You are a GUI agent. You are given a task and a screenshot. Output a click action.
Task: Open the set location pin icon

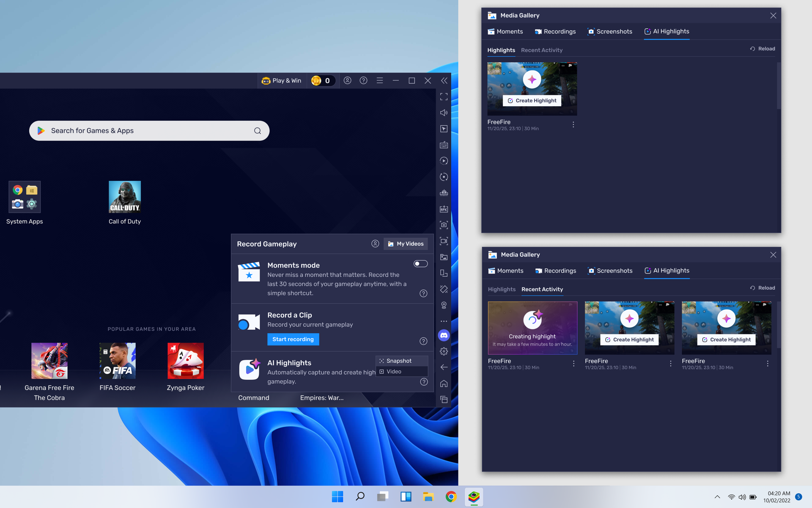point(444,305)
